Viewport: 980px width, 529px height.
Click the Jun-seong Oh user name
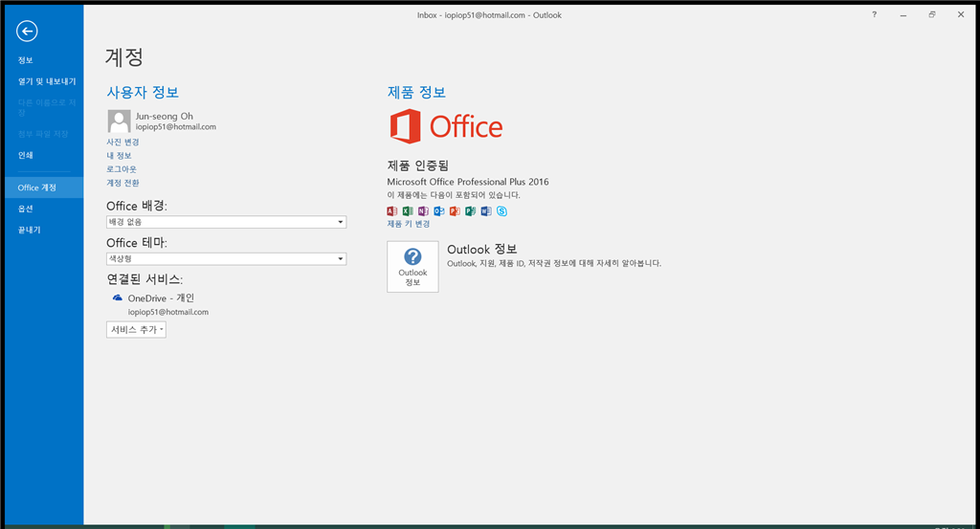point(165,116)
